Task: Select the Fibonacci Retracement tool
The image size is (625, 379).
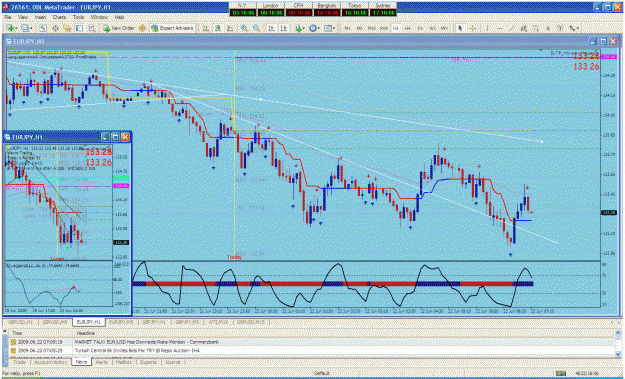Action: pyautogui.click(x=537, y=28)
